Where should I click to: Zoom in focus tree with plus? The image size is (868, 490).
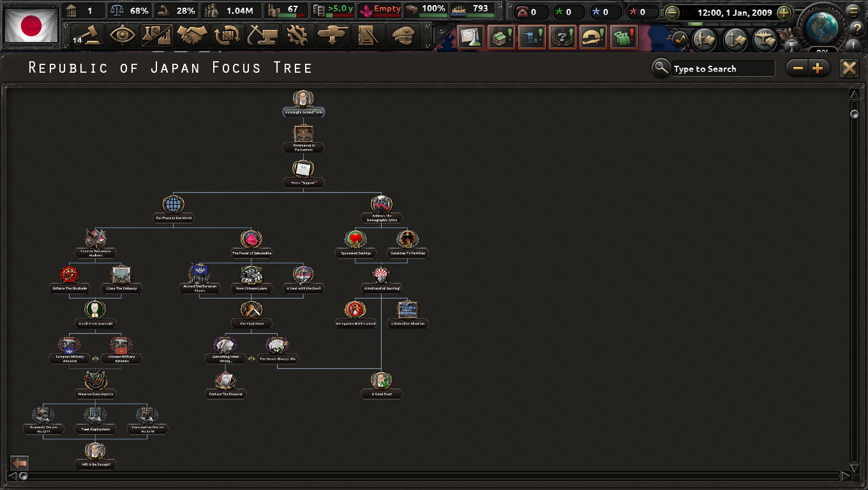coord(818,68)
